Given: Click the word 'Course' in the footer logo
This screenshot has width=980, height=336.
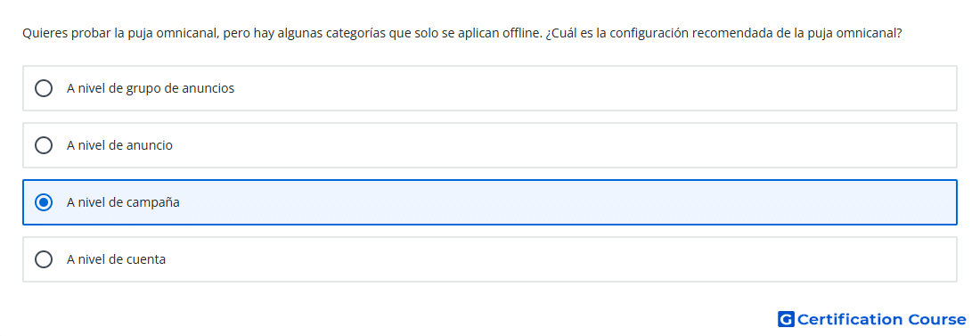Looking at the screenshot, I should [937, 319].
